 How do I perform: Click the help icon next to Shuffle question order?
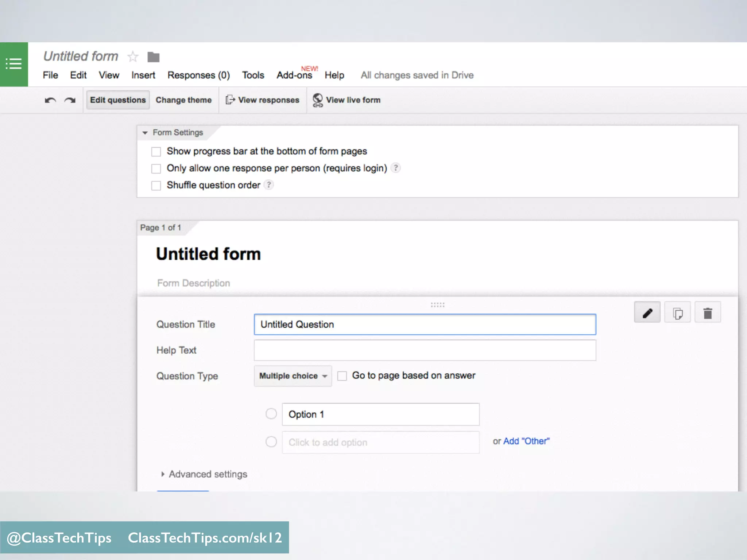[x=269, y=185]
